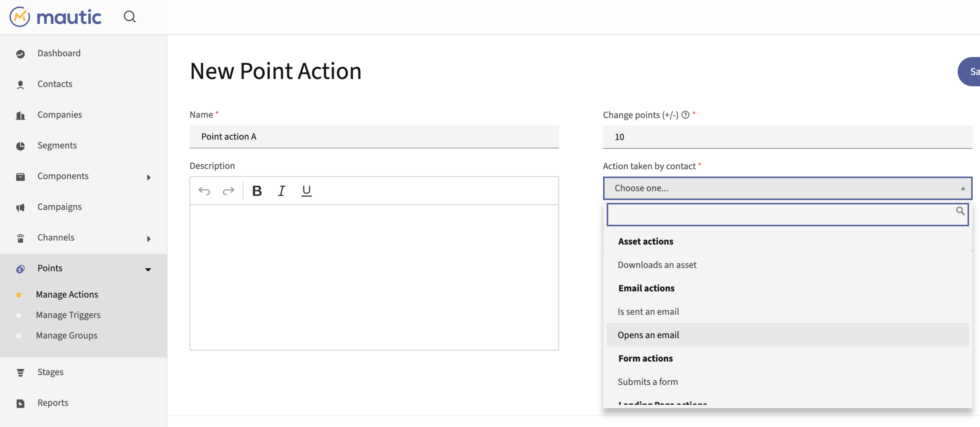Open Dashboard from the sidebar
Screen dimensions: 980x427
point(59,53)
